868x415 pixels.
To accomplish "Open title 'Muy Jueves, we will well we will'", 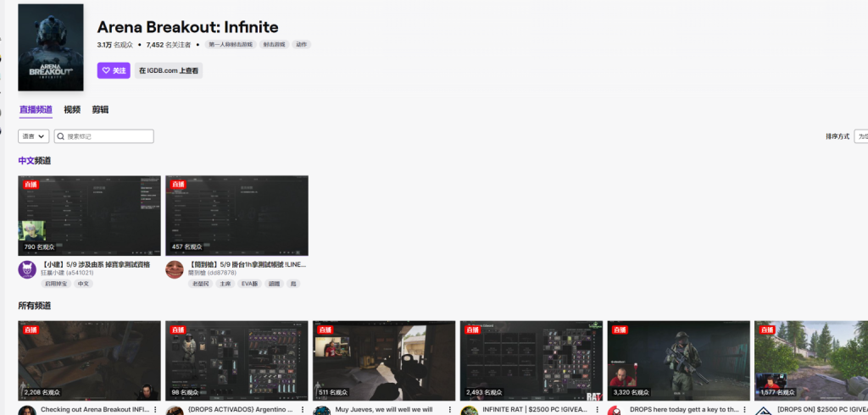I will coord(384,410).
